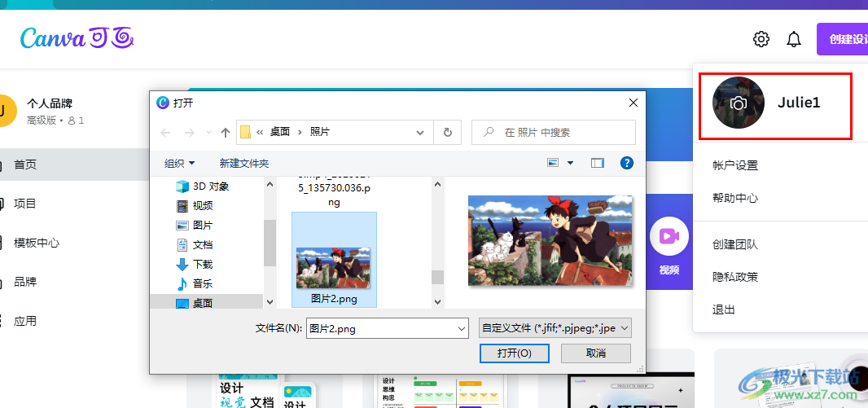Go forward in file dialog
This screenshot has width=868, height=408.
pyautogui.click(x=190, y=132)
